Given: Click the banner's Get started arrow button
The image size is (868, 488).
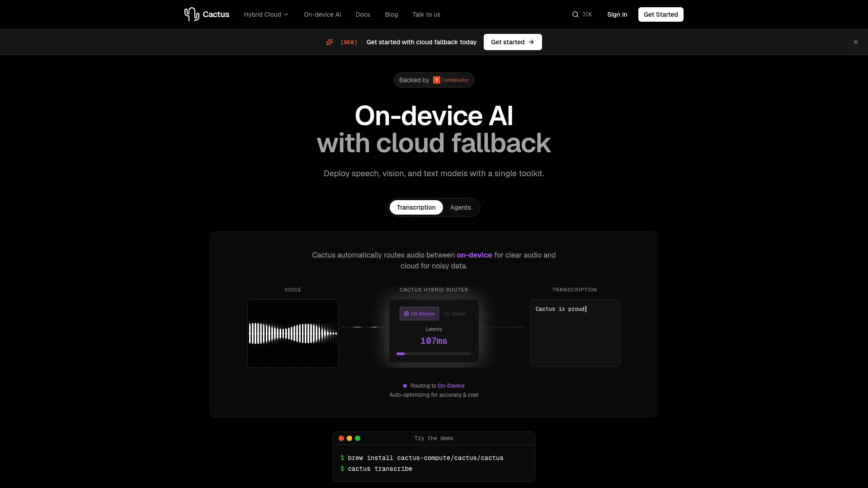Looking at the screenshot, I should tap(513, 42).
